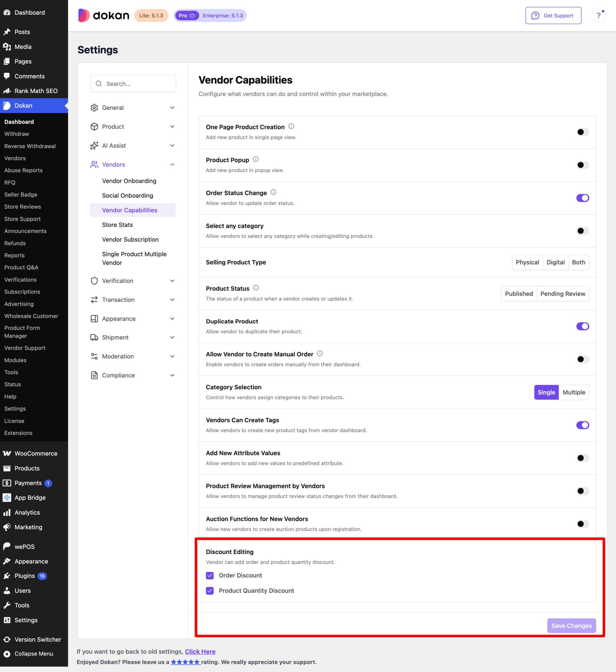Click the info icon next to Product Status
The image size is (616, 672).
pyautogui.click(x=256, y=288)
